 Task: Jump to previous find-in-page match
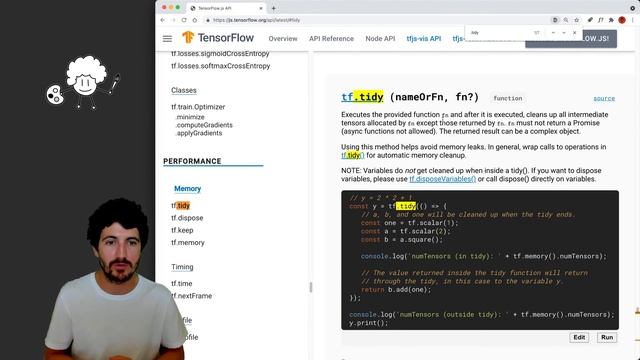coord(553,33)
